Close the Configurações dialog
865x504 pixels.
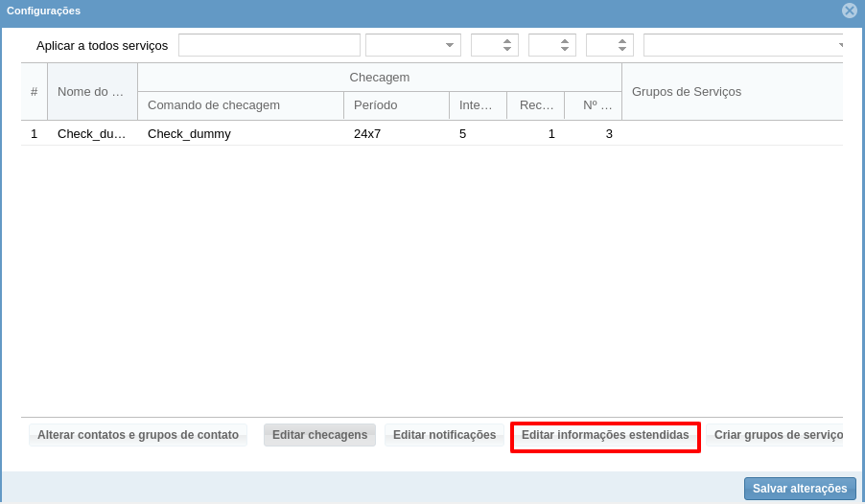click(x=849, y=11)
